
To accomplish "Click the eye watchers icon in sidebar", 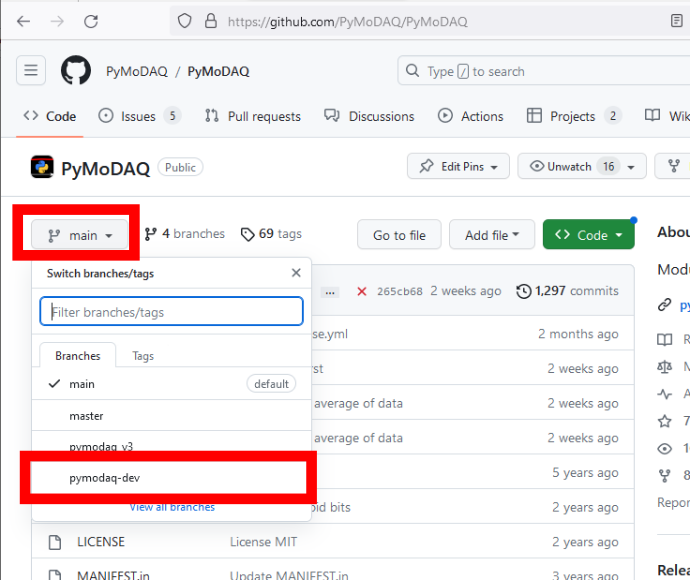I will tap(664, 448).
